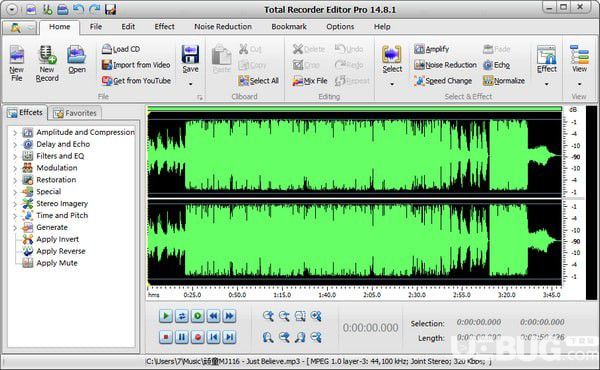
Task: Open the Save dropdown arrow
Action: [190, 84]
